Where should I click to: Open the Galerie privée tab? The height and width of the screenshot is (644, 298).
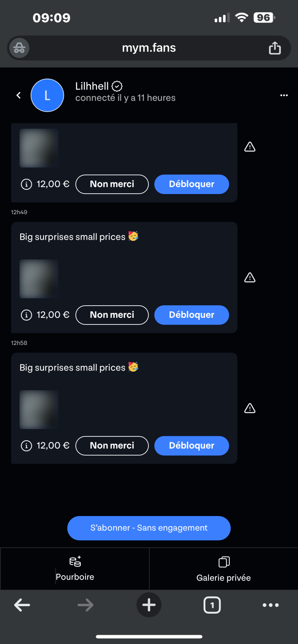[223, 569]
